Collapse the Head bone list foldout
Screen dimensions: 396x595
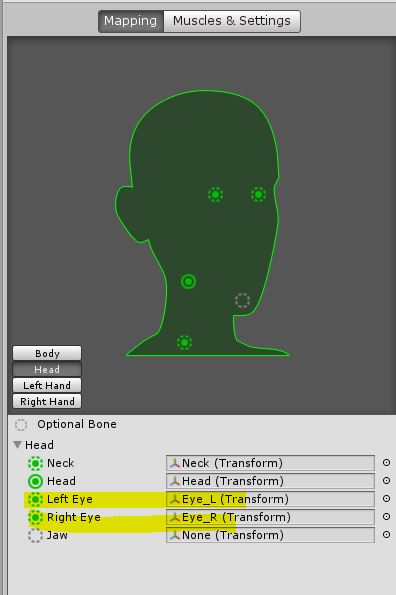[x=17, y=444]
